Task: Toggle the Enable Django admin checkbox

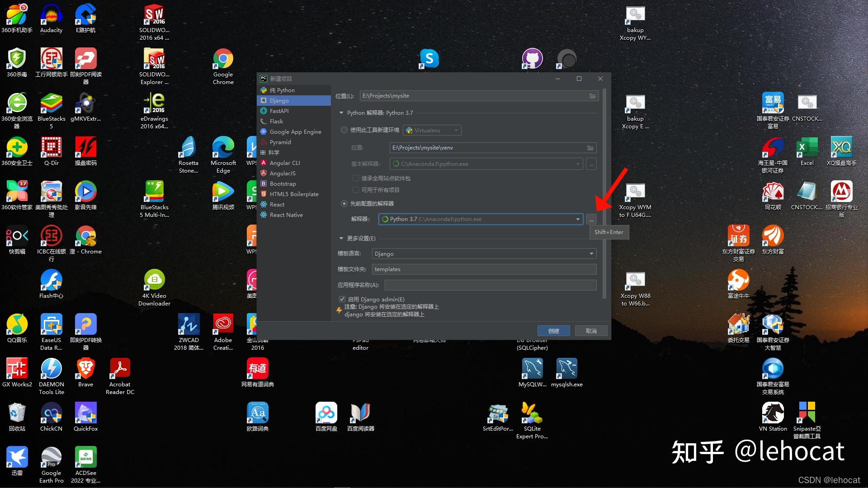Action: tap(342, 299)
